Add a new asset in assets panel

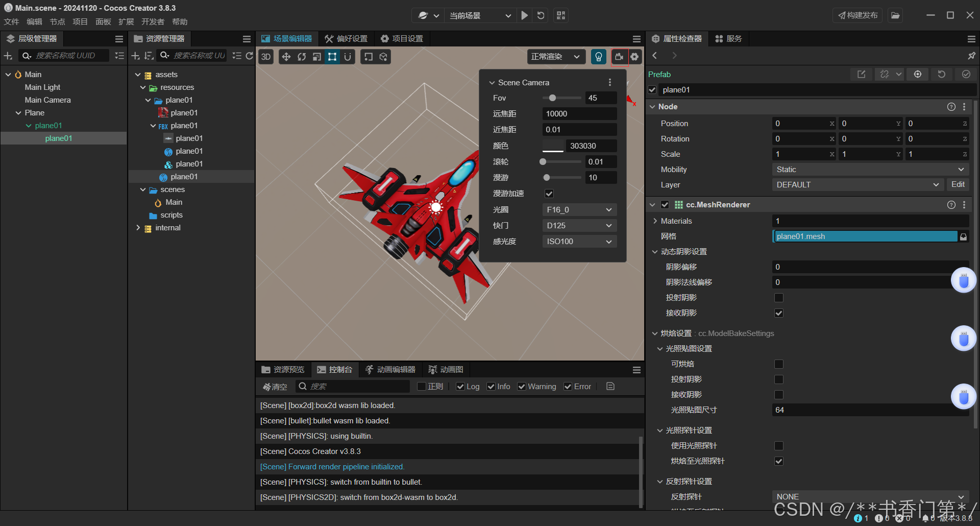135,56
